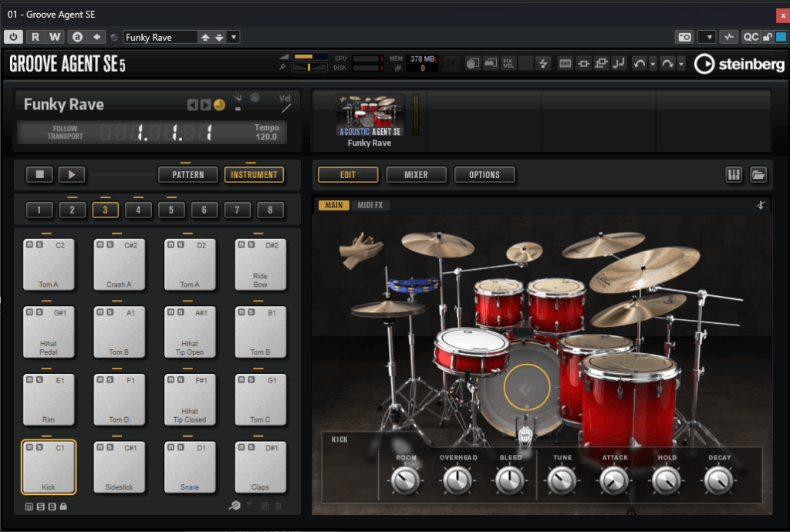Viewport: 790px width, 532px height.
Task: Switch pads to Pattern mode
Action: point(188,175)
